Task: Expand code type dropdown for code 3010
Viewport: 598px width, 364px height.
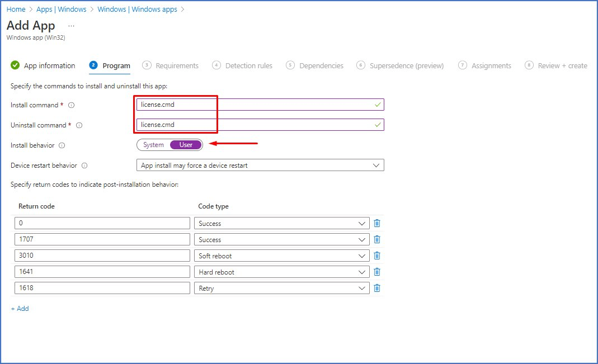Action: [282, 256]
